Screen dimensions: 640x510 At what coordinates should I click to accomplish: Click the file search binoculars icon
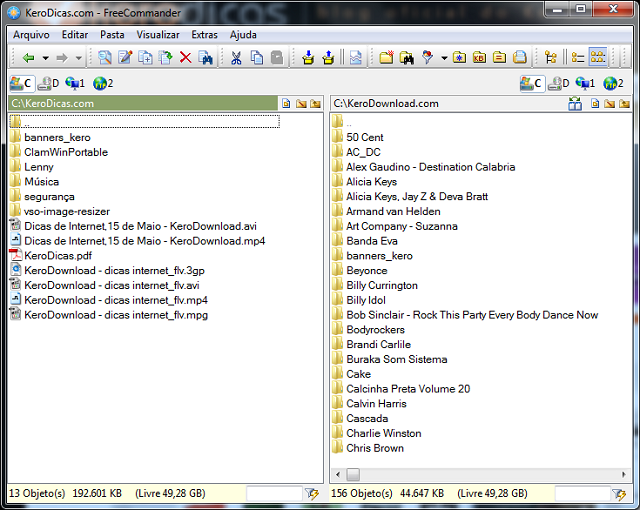click(205, 58)
